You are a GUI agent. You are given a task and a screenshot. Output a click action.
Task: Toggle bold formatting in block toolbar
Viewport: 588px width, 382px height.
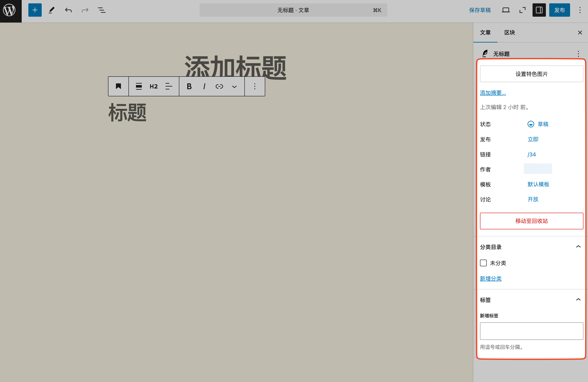[189, 86]
